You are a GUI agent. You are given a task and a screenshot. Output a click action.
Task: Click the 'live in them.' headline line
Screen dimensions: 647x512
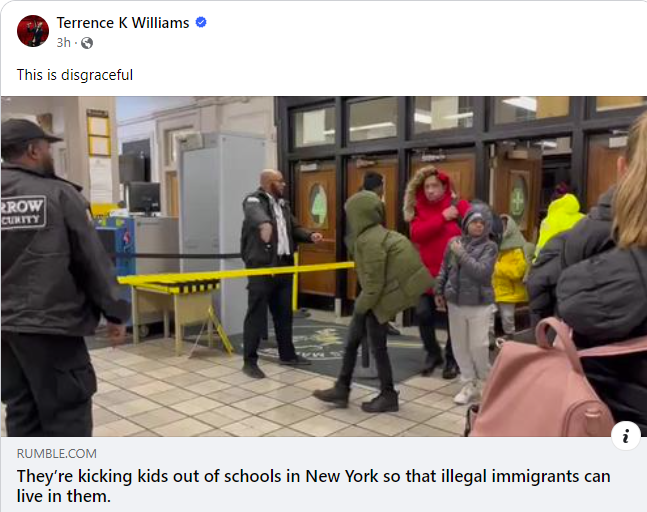(x=64, y=496)
